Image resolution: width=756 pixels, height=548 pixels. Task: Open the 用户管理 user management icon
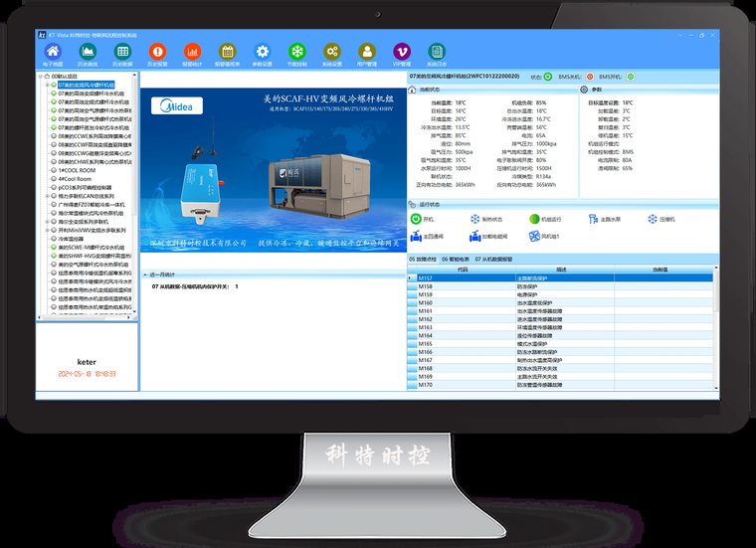pos(366,51)
